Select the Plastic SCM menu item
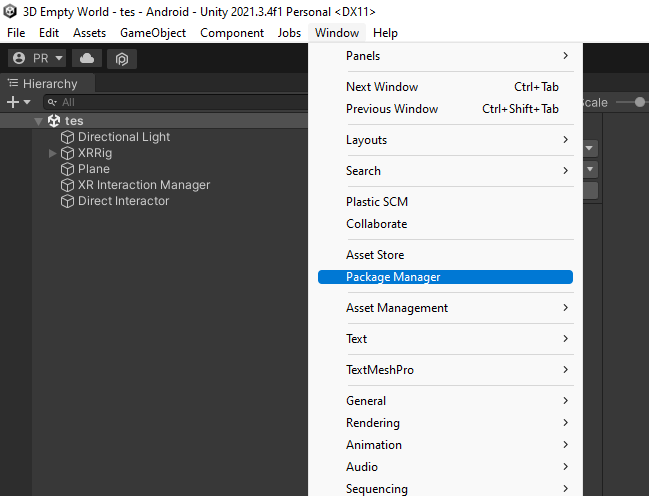The width and height of the screenshot is (649, 496). click(377, 202)
